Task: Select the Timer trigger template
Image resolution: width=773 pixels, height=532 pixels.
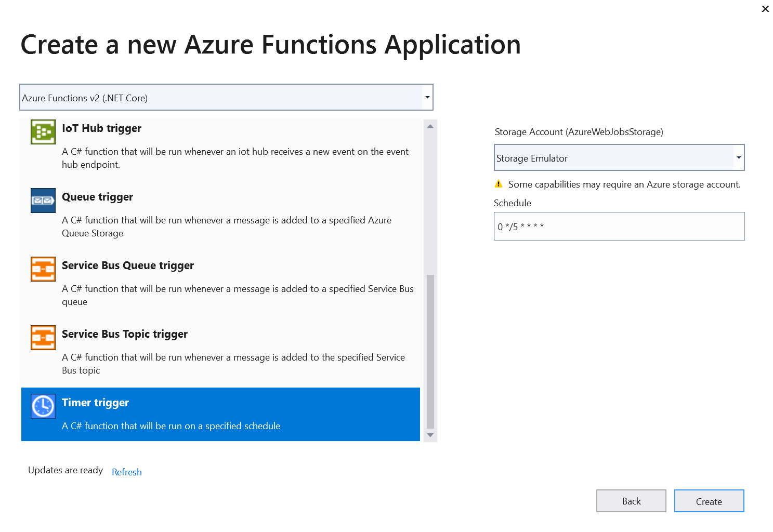Action: [x=220, y=414]
